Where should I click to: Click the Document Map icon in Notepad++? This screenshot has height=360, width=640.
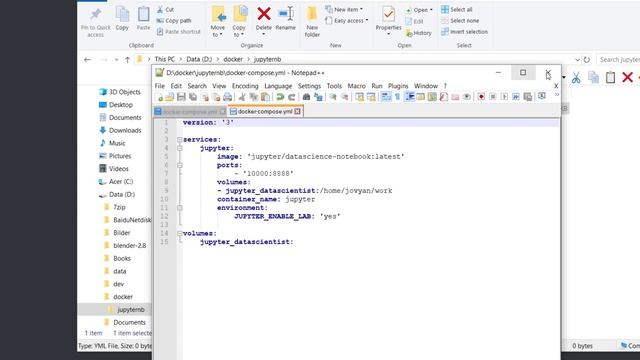pyautogui.click(x=432, y=97)
